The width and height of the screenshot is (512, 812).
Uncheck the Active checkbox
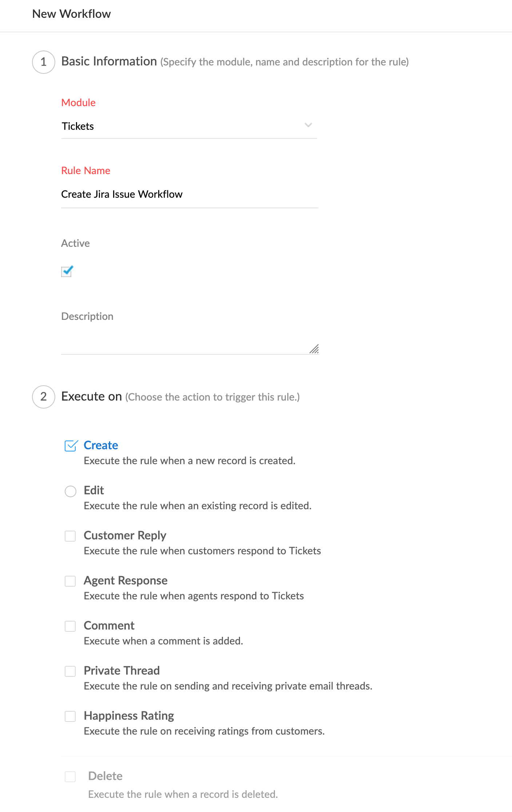67,271
